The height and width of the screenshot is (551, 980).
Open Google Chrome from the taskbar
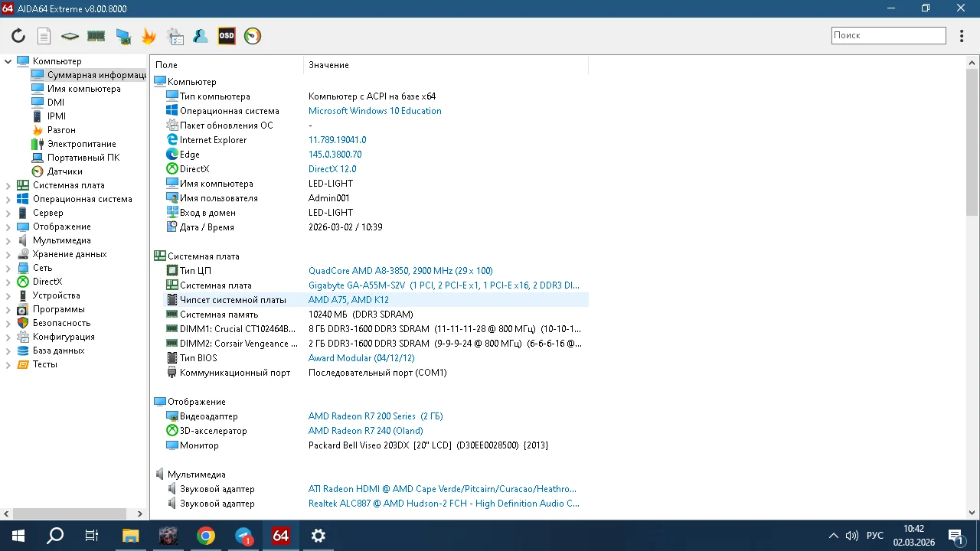pos(205,536)
